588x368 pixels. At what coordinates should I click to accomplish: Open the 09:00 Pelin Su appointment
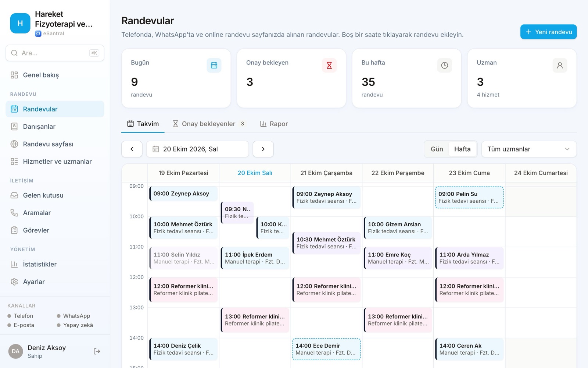pyautogui.click(x=469, y=198)
